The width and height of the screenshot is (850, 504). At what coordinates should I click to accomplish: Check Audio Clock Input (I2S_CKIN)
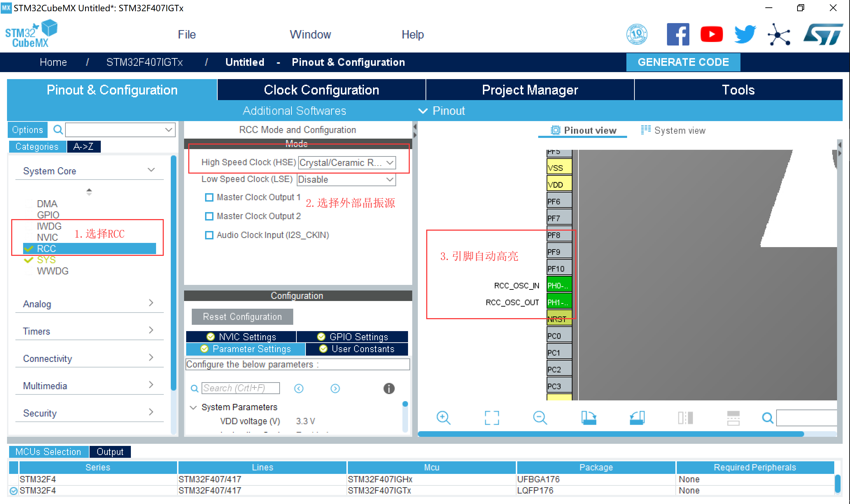tap(209, 235)
